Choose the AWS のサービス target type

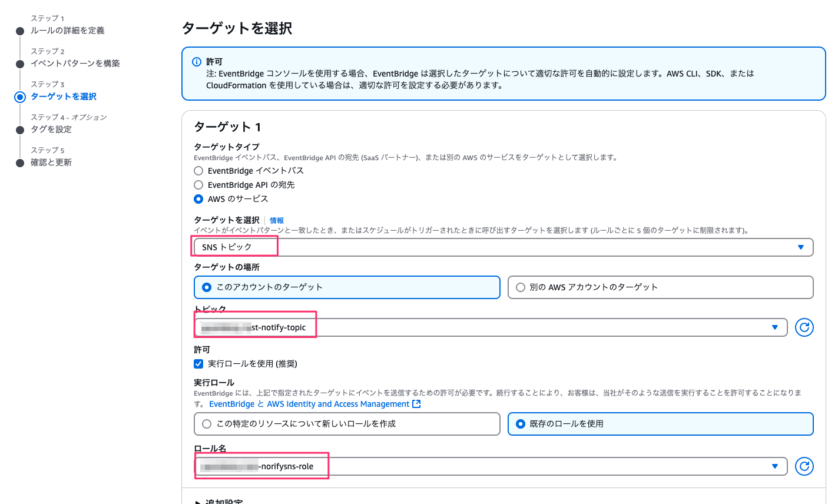tap(198, 199)
